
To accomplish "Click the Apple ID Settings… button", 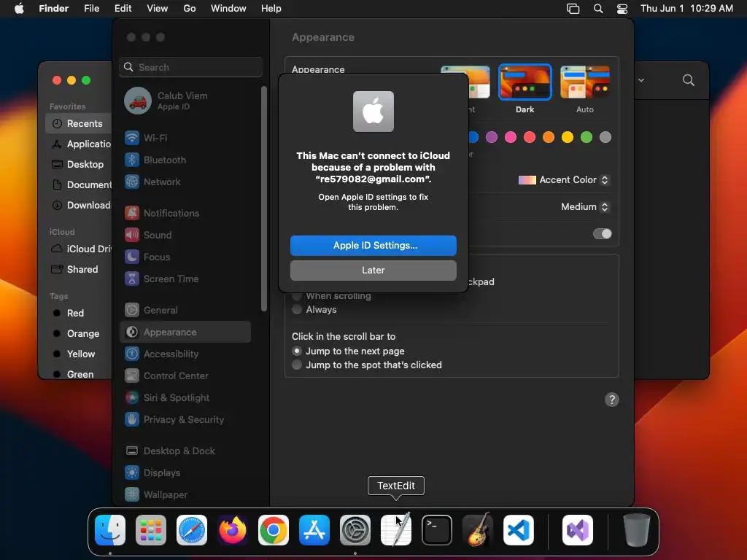I will pyautogui.click(x=373, y=246).
